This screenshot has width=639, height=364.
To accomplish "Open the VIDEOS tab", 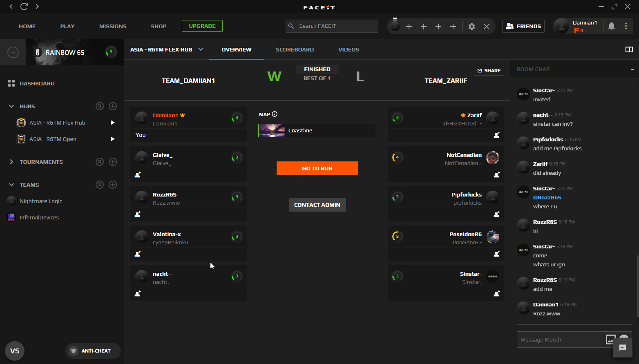I will (x=349, y=49).
